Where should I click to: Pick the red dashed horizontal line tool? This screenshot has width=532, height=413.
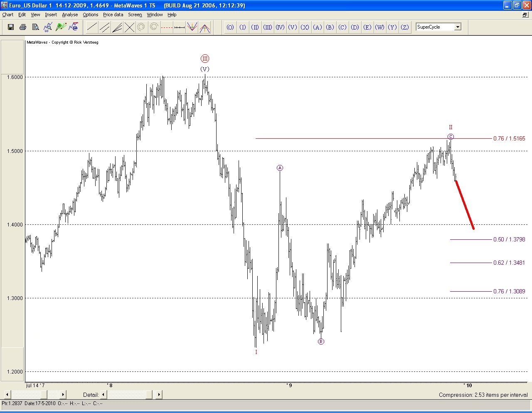point(167,27)
